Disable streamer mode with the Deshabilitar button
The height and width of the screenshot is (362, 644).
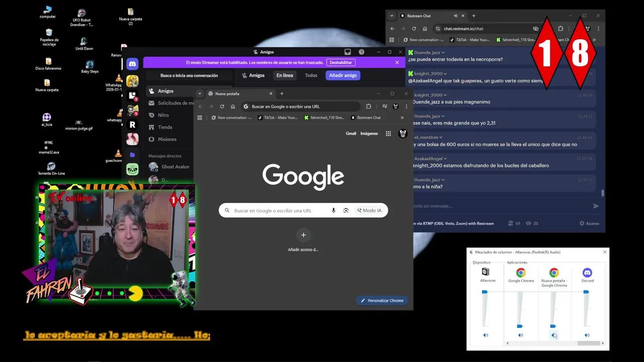pos(341,62)
